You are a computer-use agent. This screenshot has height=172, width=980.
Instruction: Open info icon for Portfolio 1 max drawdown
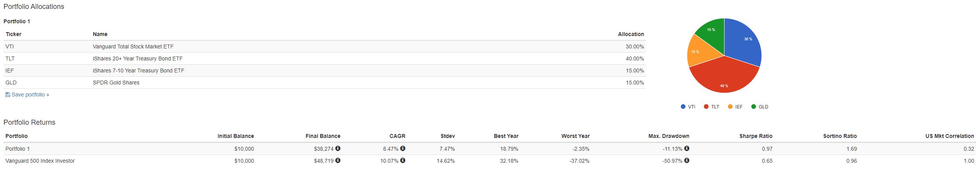(x=687, y=148)
